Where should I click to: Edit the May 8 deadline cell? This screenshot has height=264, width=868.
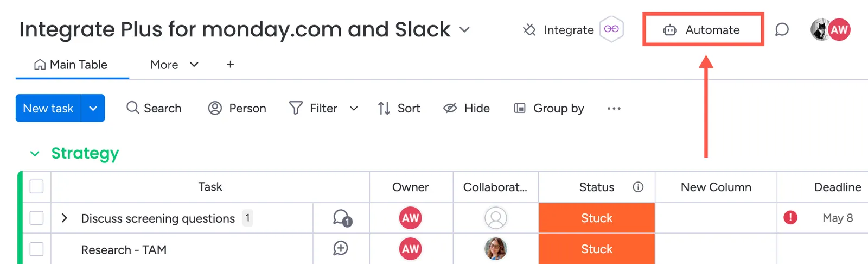click(838, 218)
